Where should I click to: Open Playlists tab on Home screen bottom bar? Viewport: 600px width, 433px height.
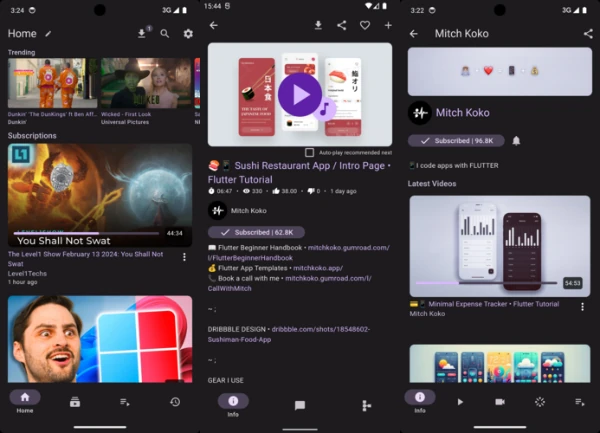point(125,402)
